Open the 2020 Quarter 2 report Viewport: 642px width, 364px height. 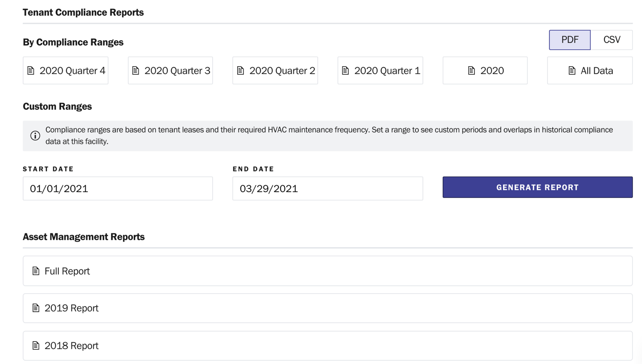(275, 70)
